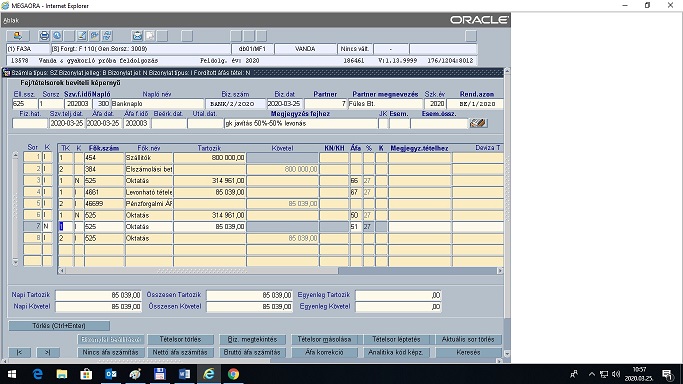Click the table's horizontal scrollbar thumb
The width and height of the screenshot is (683, 384).
point(202,271)
